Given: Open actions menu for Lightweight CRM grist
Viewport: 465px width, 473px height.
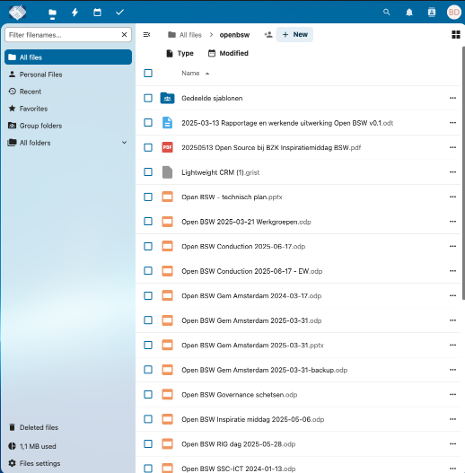Looking at the screenshot, I should [452, 172].
